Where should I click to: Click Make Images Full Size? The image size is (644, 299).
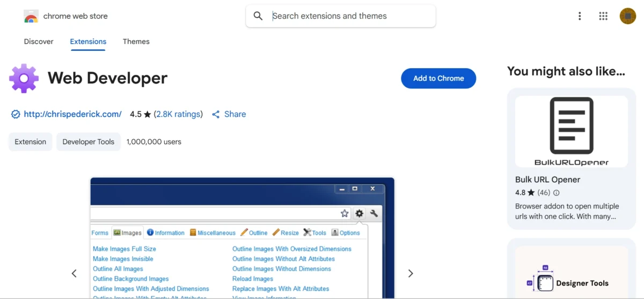coord(125,249)
